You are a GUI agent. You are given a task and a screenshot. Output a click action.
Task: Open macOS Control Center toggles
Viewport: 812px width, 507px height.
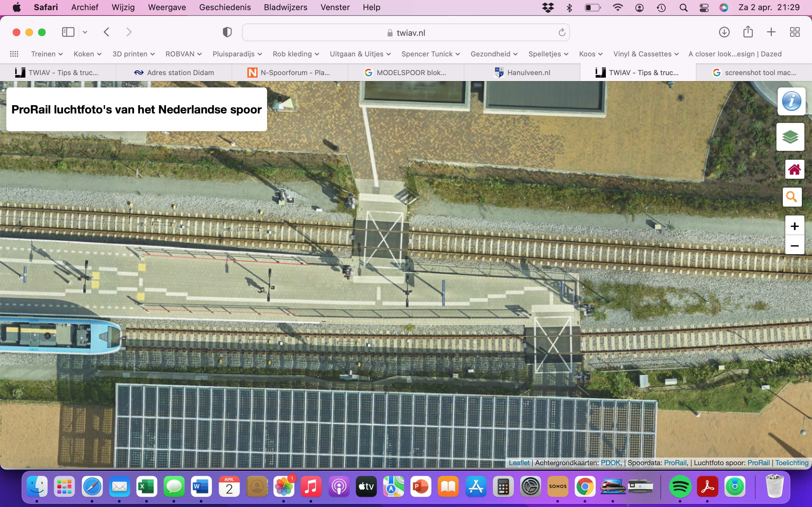(704, 7)
